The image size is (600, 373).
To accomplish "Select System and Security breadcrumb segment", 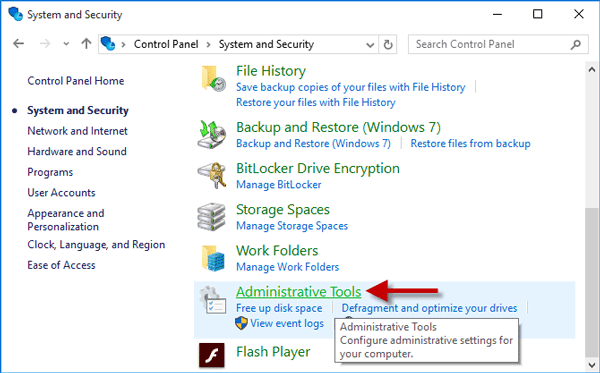I will pos(266,44).
